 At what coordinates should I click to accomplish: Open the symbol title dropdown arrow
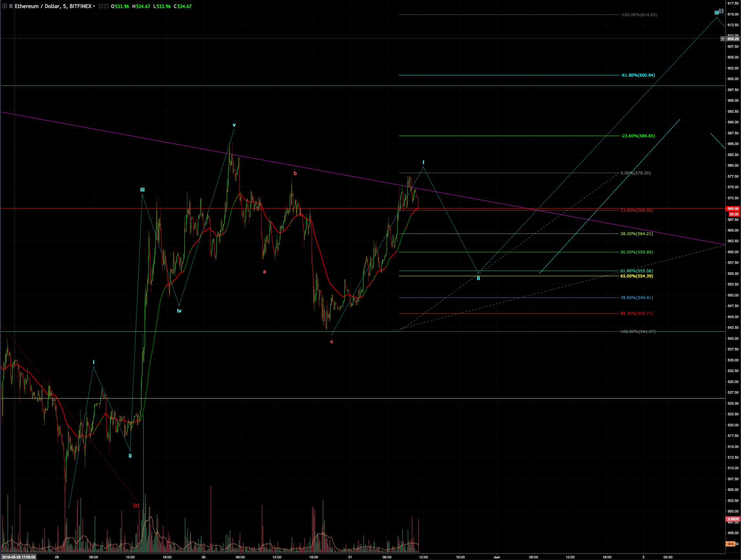point(94,6)
